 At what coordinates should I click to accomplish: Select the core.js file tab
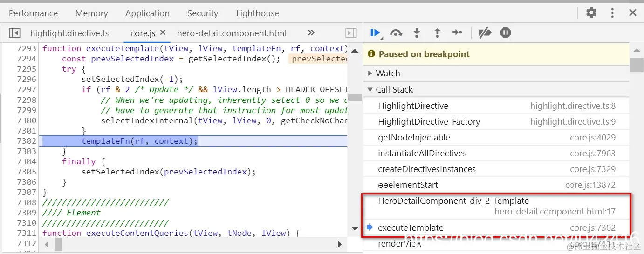(143, 33)
